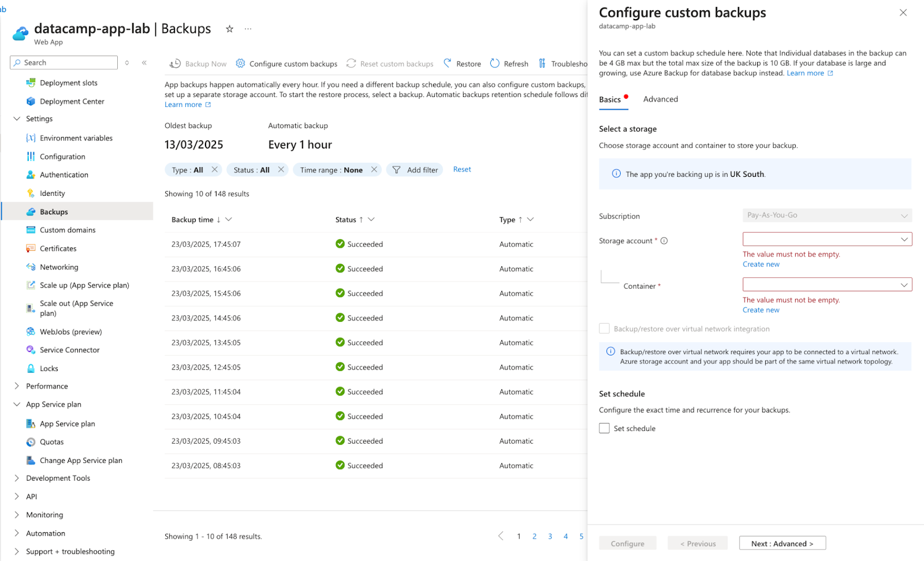Select the 23/03/2025, 17:45:07 backup row
Screen dimensions: 924x561
click(375, 244)
